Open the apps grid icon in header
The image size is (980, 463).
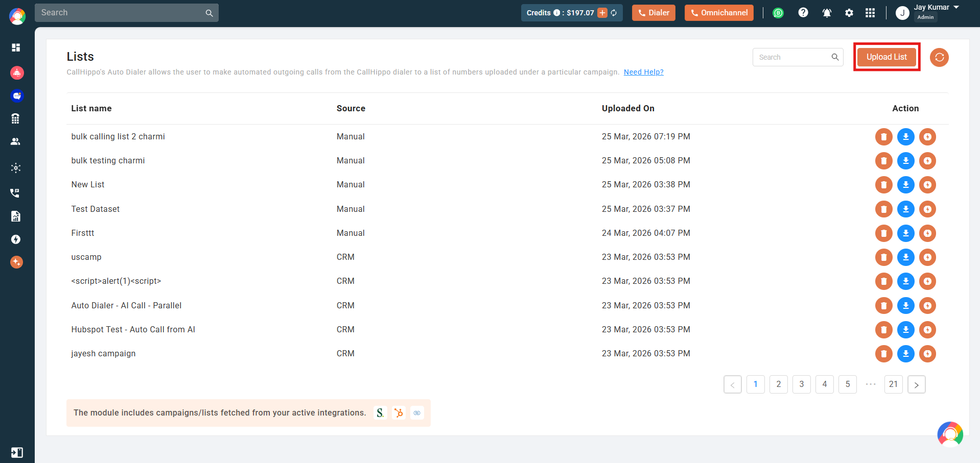(x=870, y=13)
